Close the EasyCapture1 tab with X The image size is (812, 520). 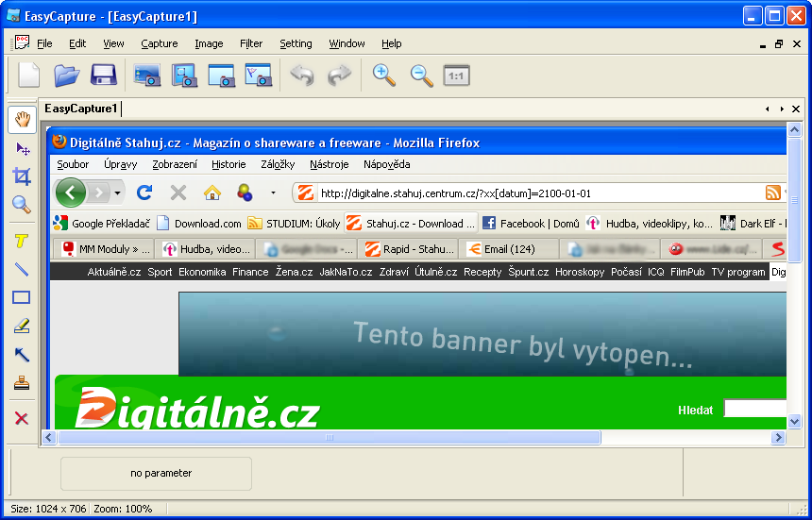796,109
